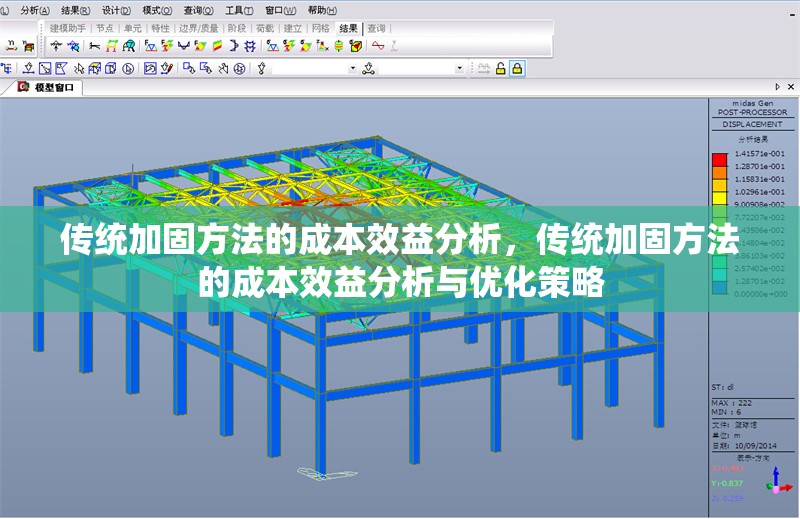Viewport: 800px width, 519px height.
Task: Open the 分析(A) menu
Action: click(35, 9)
